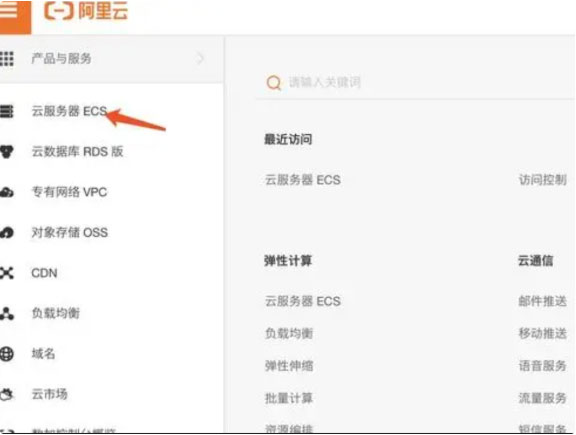Click the 云市场 icon
Screen dimensions: 576x435
coord(7,394)
